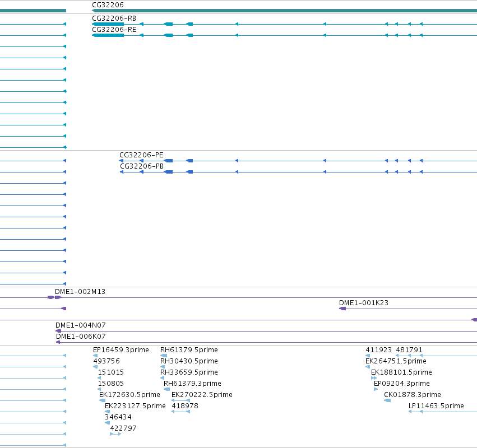477x448 pixels.
Task: Click the 418978 EST feature glyph
Action: tap(180, 412)
